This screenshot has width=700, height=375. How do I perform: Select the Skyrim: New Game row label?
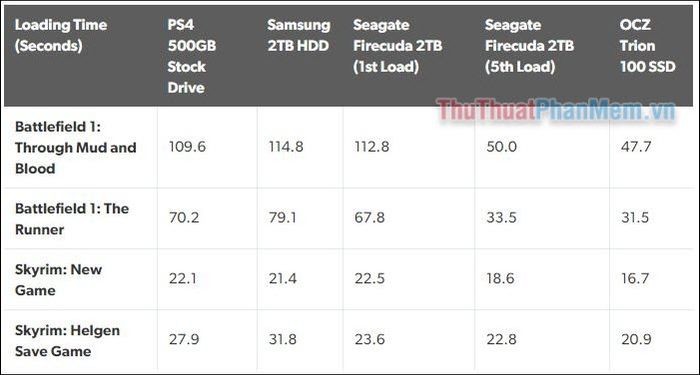click(x=58, y=280)
